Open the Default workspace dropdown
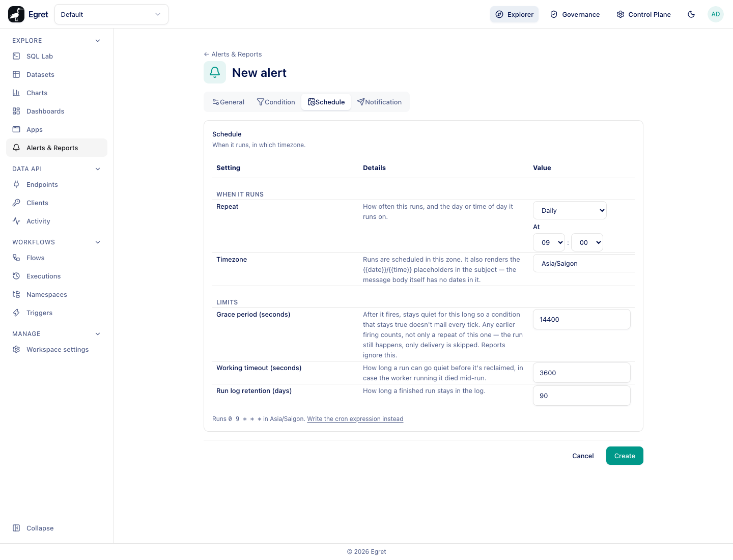 pyautogui.click(x=111, y=14)
